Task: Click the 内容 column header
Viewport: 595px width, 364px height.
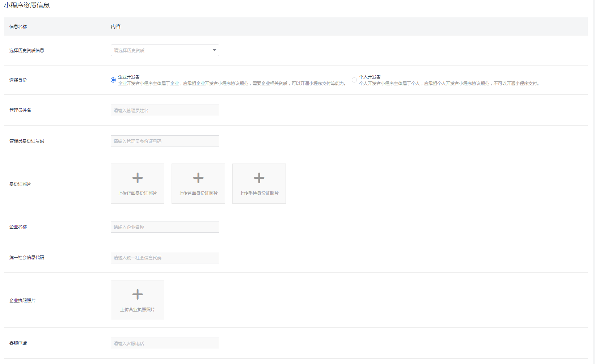Action: point(116,26)
